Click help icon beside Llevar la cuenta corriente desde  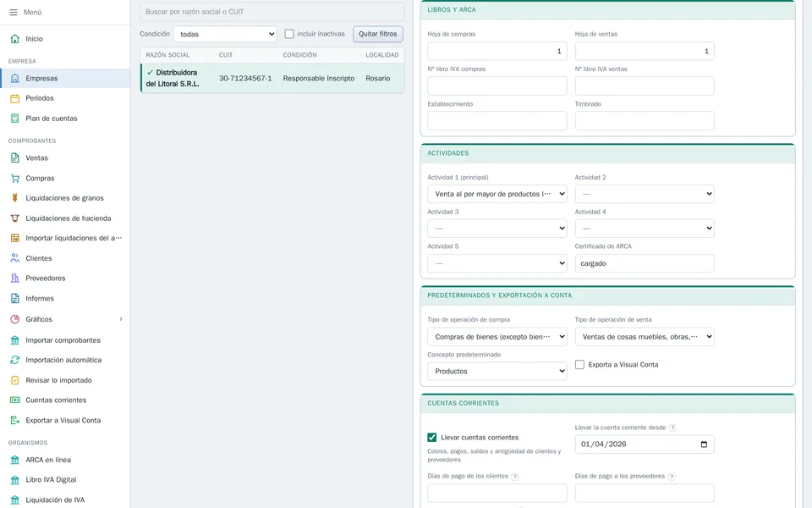[x=672, y=428]
